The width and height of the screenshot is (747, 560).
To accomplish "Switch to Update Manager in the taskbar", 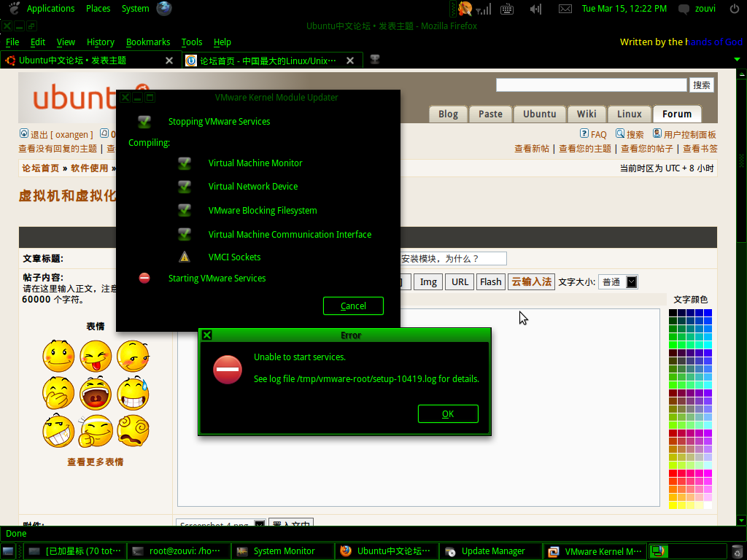I will pyautogui.click(x=491, y=551).
